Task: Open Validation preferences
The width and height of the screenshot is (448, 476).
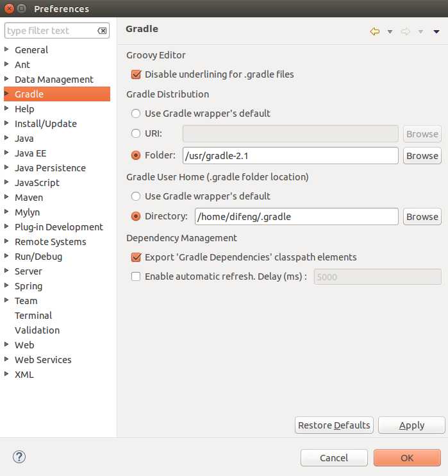Action: [x=37, y=330]
